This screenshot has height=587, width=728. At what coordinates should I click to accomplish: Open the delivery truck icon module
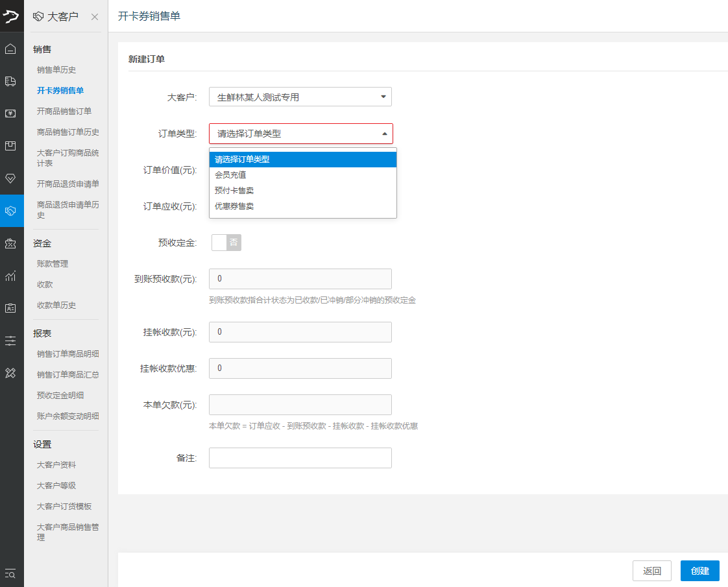click(x=10, y=81)
